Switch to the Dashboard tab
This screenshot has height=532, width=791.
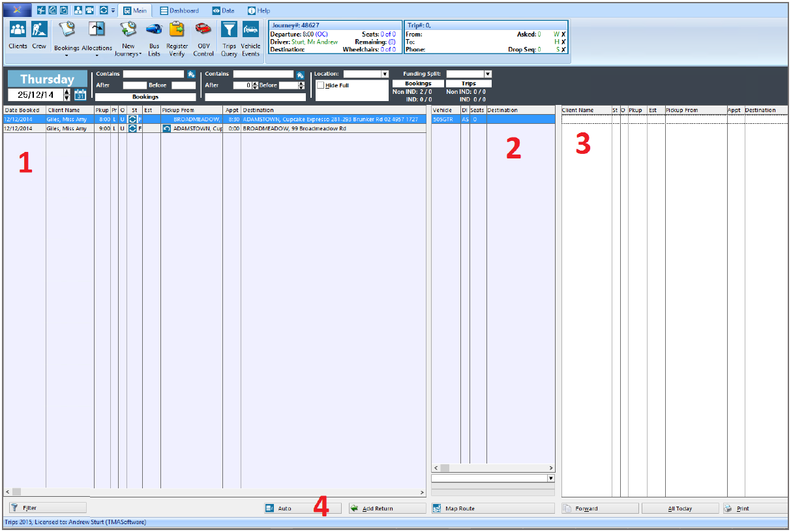(179, 10)
